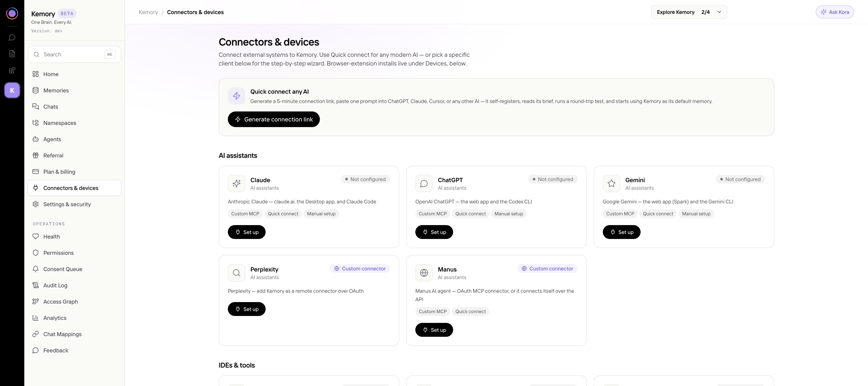Open the Namespaces page
The height and width of the screenshot is (386, 868).
(x=74, y=123)
